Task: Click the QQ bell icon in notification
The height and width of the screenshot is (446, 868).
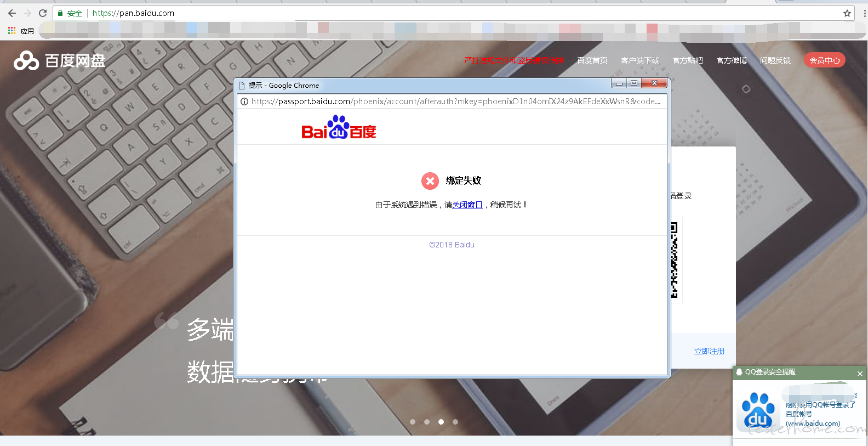Action: [x=739, y=372]
